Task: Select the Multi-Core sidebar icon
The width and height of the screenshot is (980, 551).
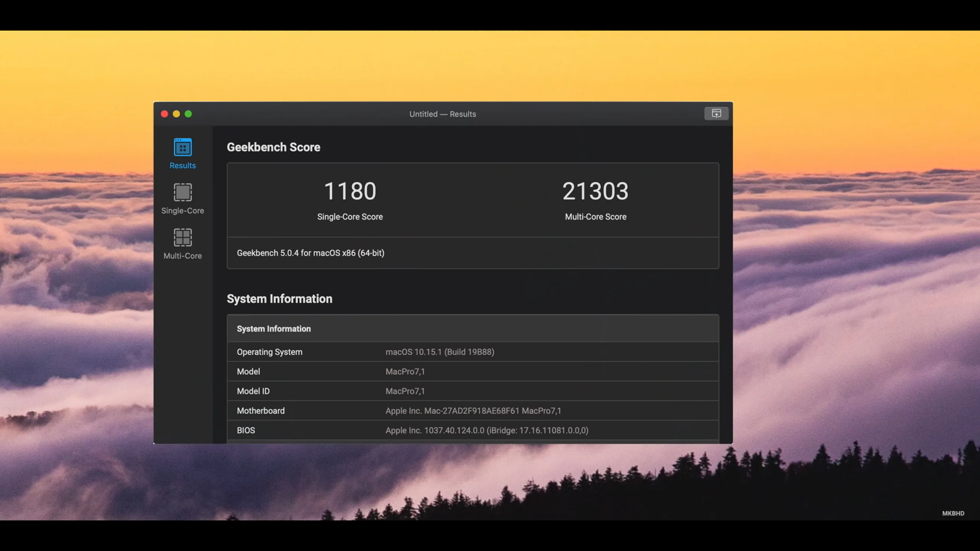Action: (183, 237)
